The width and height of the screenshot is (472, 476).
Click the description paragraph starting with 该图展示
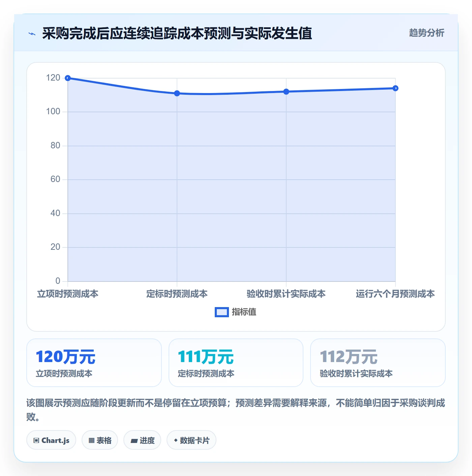[x=236, y=410]
